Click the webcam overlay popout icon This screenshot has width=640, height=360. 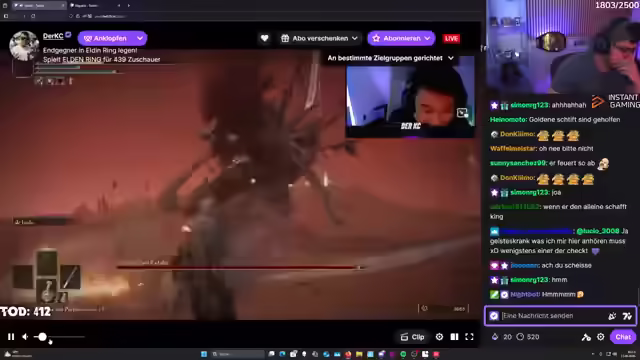pos(462,113)
